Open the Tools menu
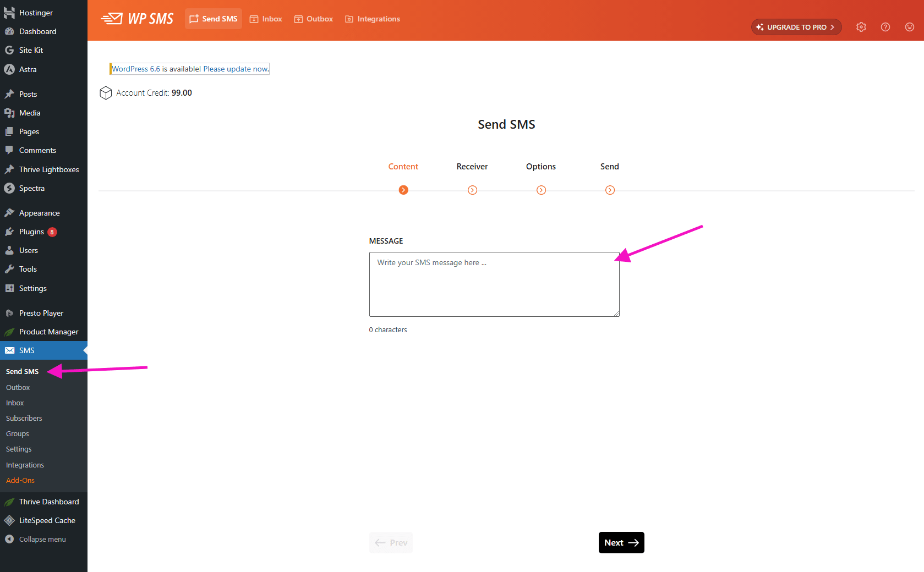 tap(43, 269)
